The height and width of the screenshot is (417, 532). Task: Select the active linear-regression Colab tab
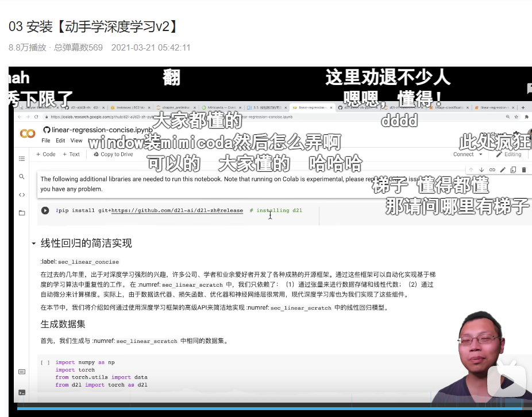pos(313,107)
